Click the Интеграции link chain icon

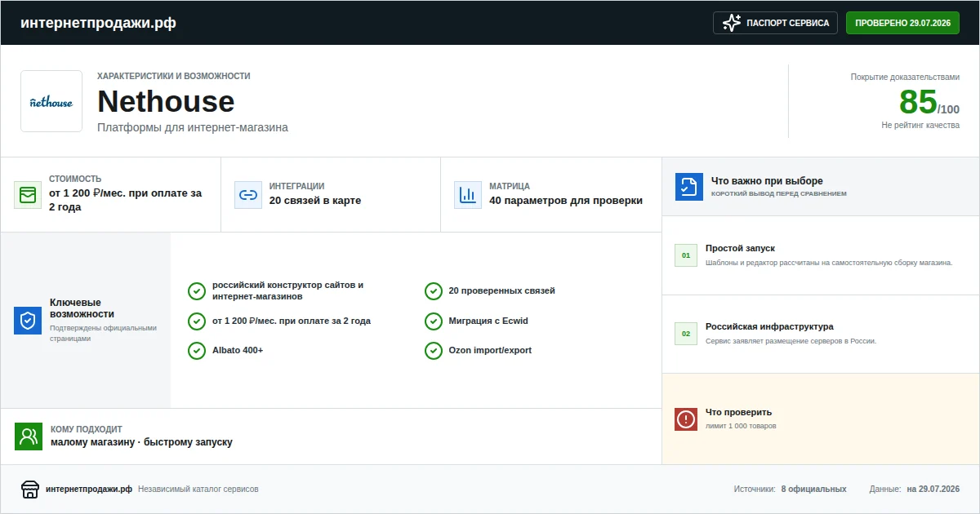pyautogui.click(x=248, y=195)
